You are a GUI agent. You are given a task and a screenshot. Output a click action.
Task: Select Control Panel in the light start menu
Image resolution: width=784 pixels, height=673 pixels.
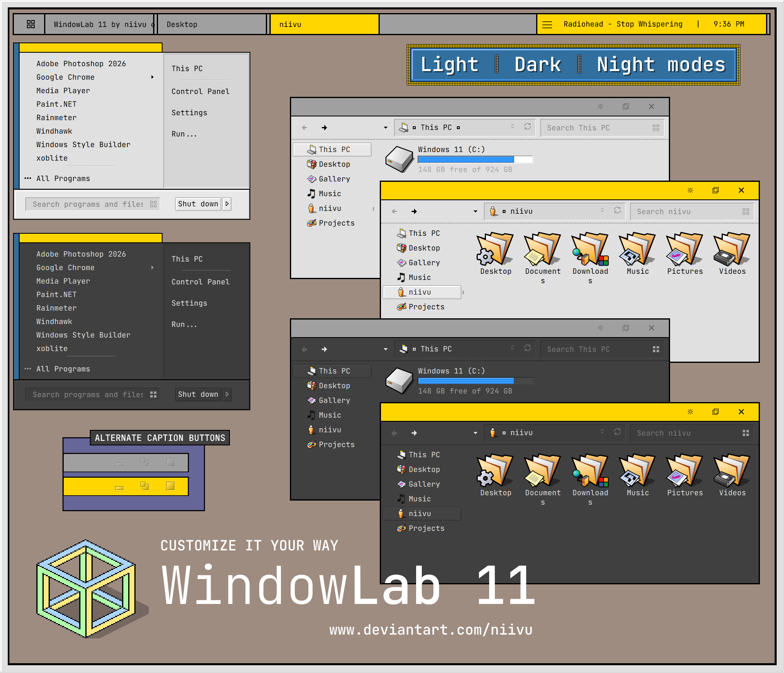[200, 91]
